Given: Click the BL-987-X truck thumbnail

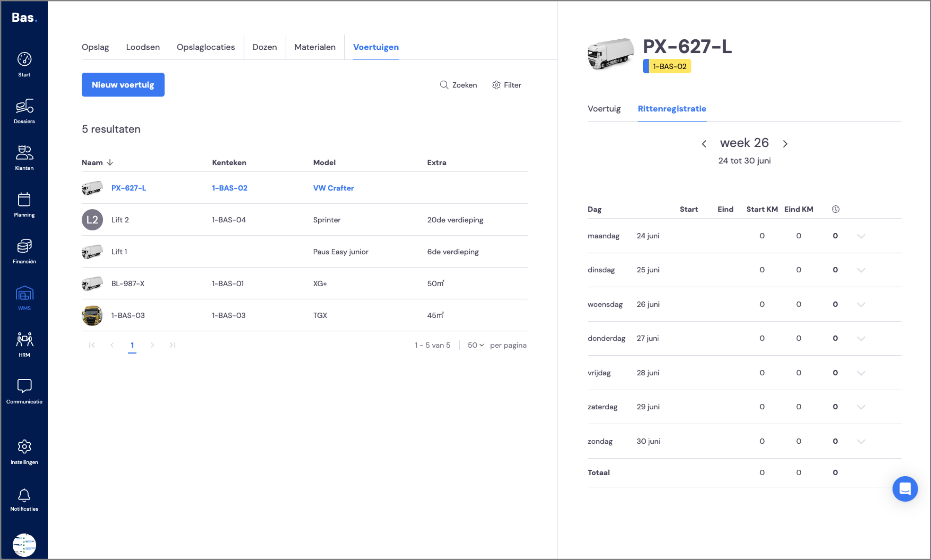Looking at the screenshot, I should coord(92,283).
